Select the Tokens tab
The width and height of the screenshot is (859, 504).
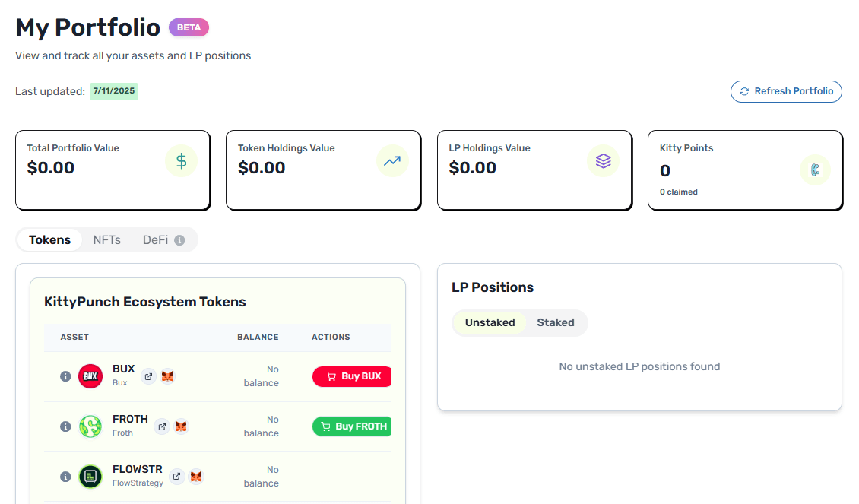click(x=50, y=240)
